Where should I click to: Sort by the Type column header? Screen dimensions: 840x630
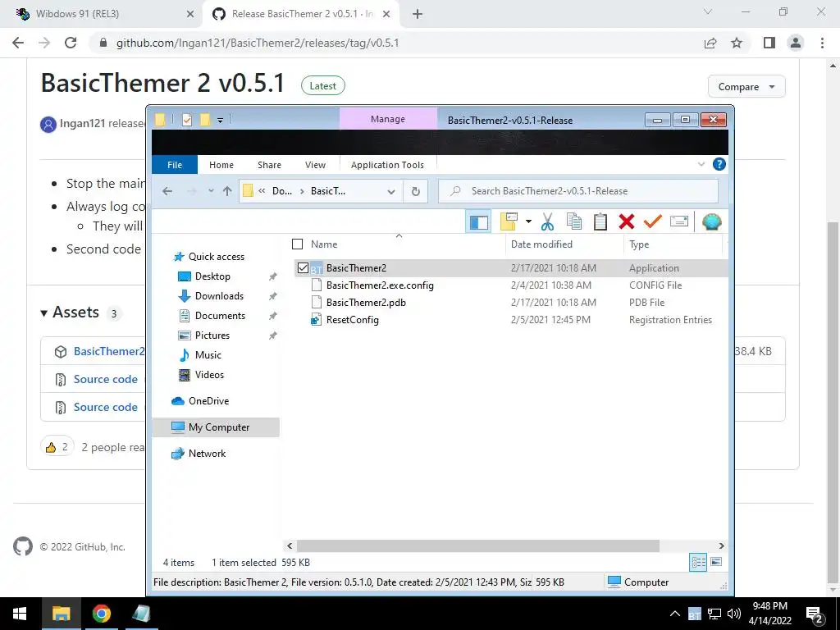pos(639,244)
